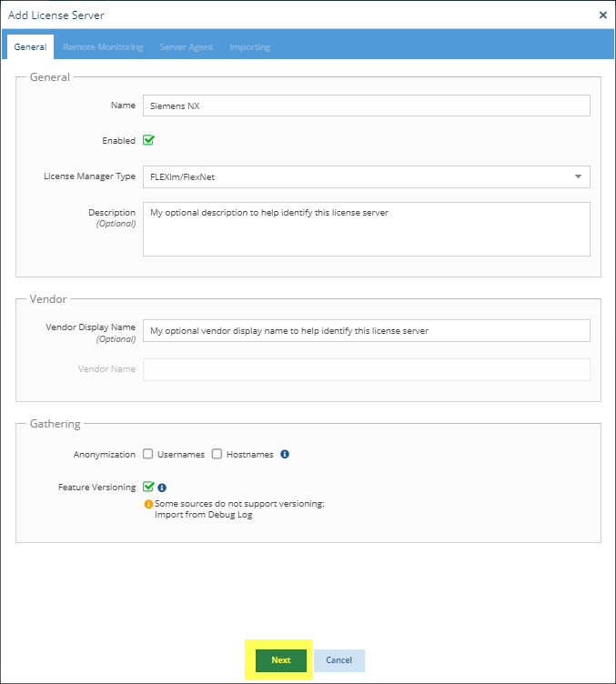
Task: Switch to the General tab
Action: [x=30, y=46]
